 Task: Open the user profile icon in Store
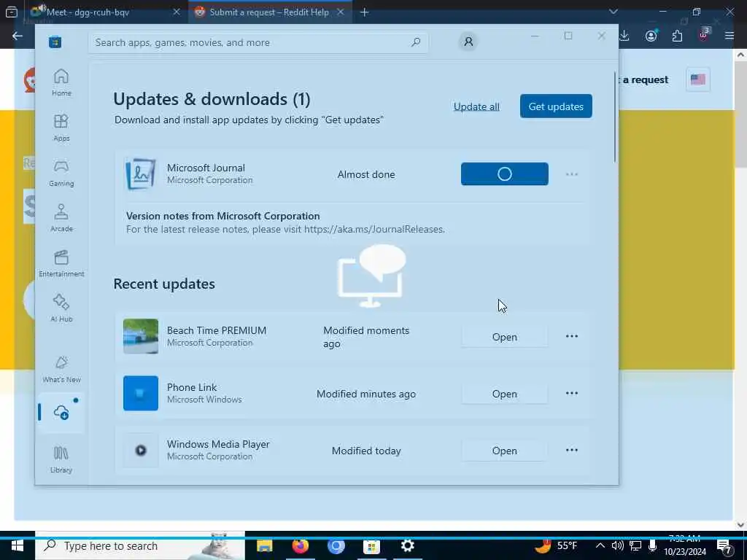point(468,42)
